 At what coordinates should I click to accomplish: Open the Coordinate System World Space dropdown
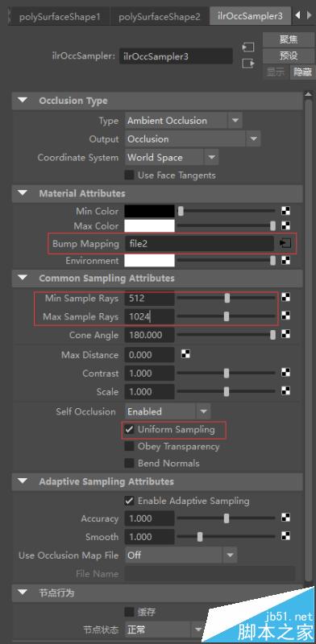coord(172,157)
